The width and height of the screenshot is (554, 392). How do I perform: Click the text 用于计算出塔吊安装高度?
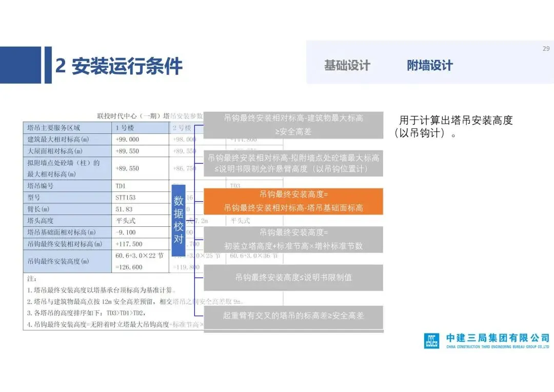456,121
